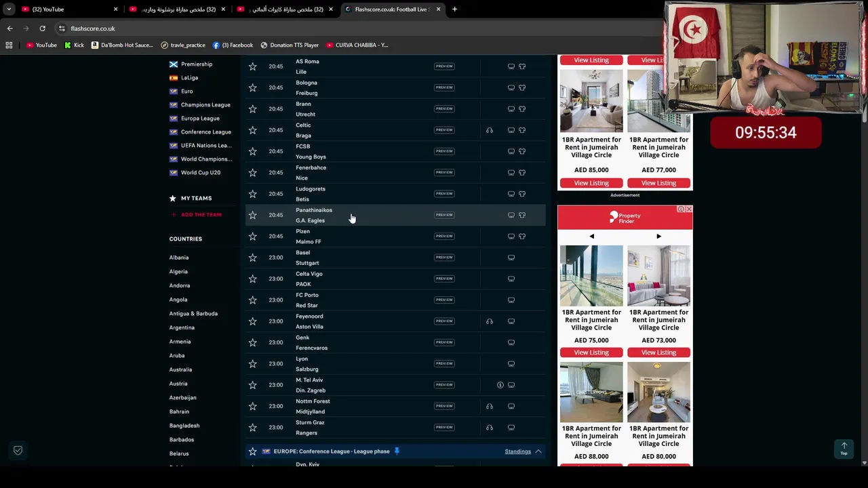Screen dimensions: 868x488
Task: Click the info icon for M. Tel Aviv match
Action: [500, 385]
